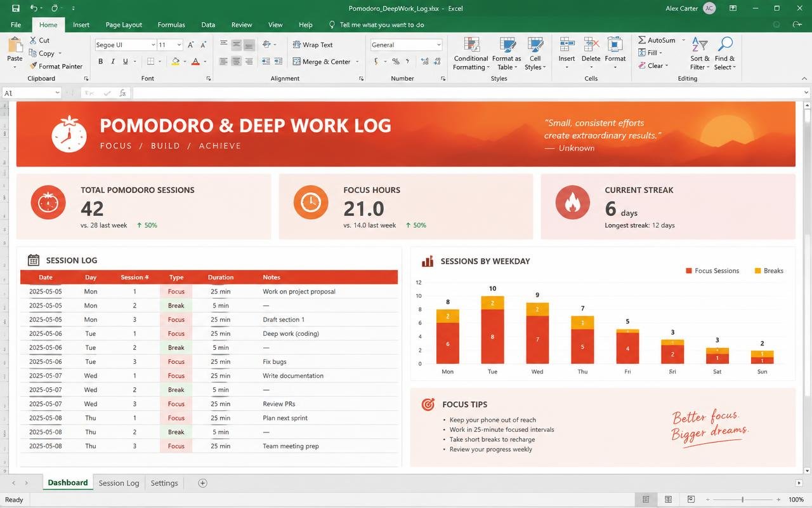Switch to the Insert ribbon tab
Viewport: 812px width, 508px height.
[x=81, y=25]
